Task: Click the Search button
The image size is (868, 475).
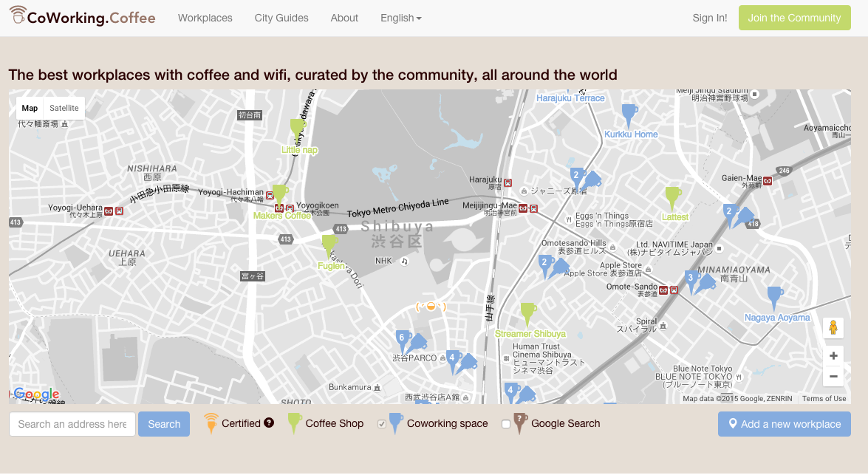Action: coord(164,424)
